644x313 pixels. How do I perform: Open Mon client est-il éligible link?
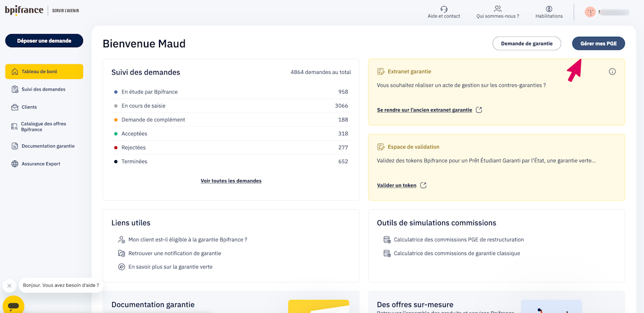point(188,240)
